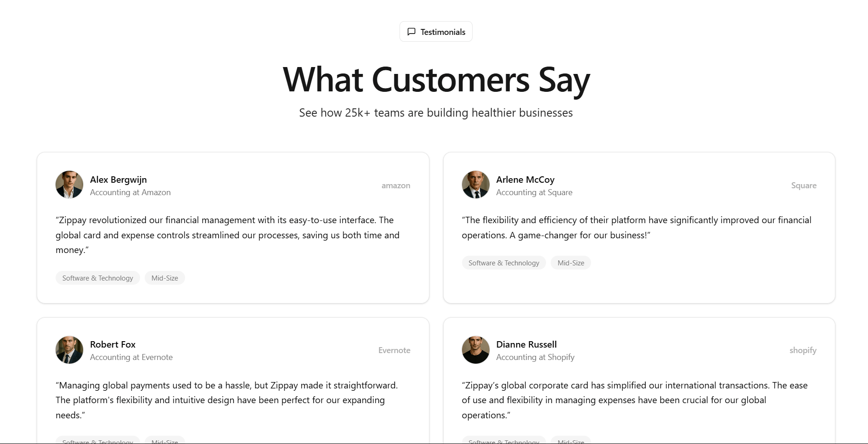Image resolution: width=868 pixels, height=444 pixels.
Task: Open Arlene McCoy's profile avatar
Action: pos(475,185)
